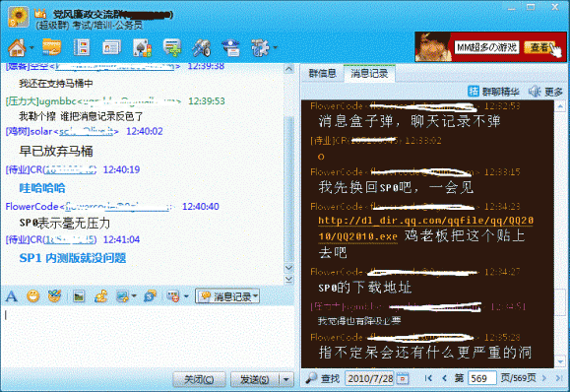Expand the send options dropdown arrow

click(286, 379)
